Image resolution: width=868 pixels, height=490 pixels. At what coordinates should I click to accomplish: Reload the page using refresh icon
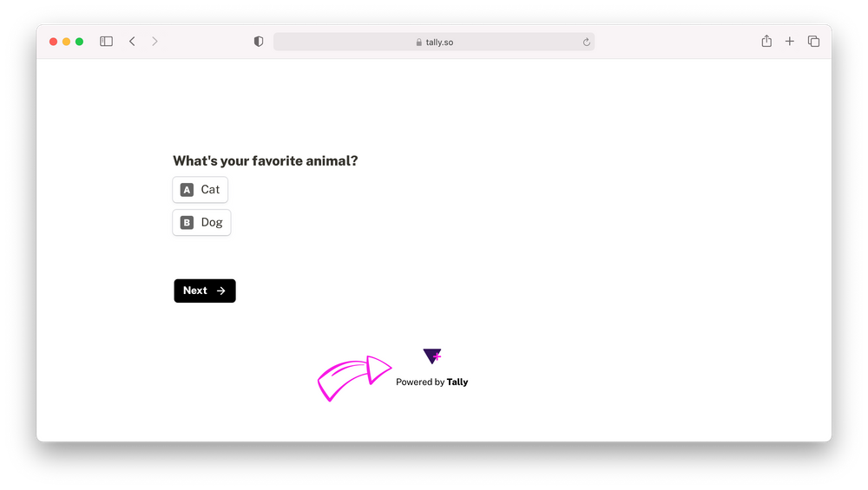click(x=586, y=42)
